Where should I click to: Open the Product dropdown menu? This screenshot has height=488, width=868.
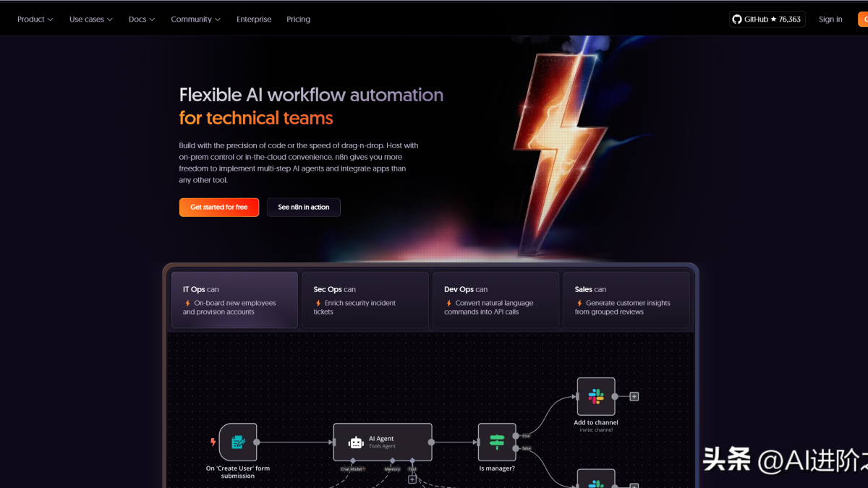[x=35, y=20]
